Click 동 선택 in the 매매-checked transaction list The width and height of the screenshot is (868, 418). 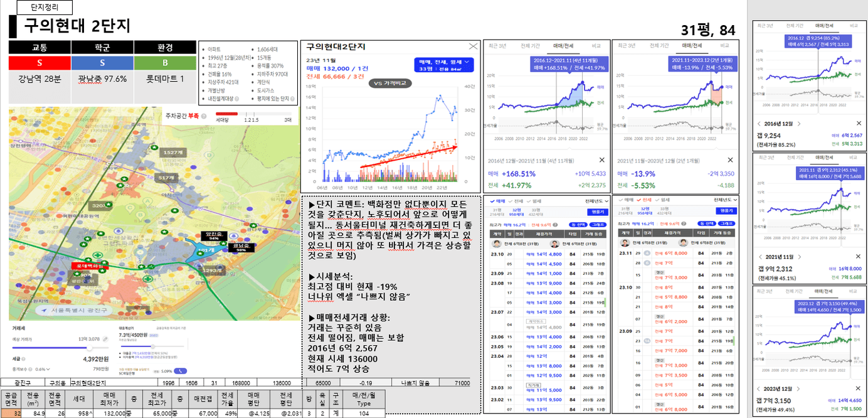pos(577,224)
